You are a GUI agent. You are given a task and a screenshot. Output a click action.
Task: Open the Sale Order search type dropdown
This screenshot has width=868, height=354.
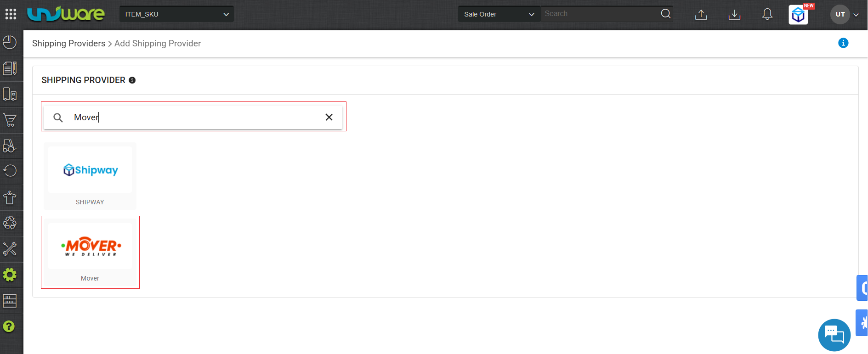499,14
